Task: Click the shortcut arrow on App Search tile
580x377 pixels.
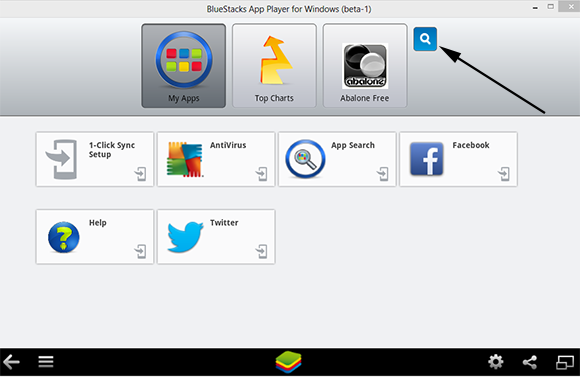Action: pos(382,174)
